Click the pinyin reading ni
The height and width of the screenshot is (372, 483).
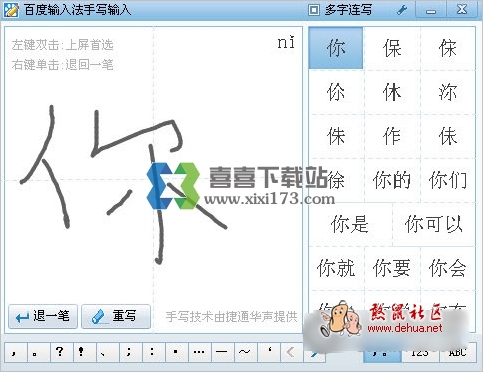click(286, 42)
